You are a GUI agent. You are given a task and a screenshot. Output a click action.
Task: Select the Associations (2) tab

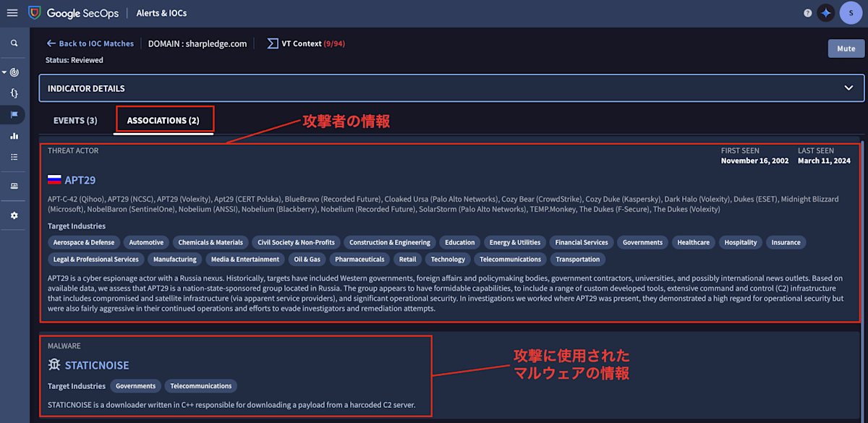163,120
